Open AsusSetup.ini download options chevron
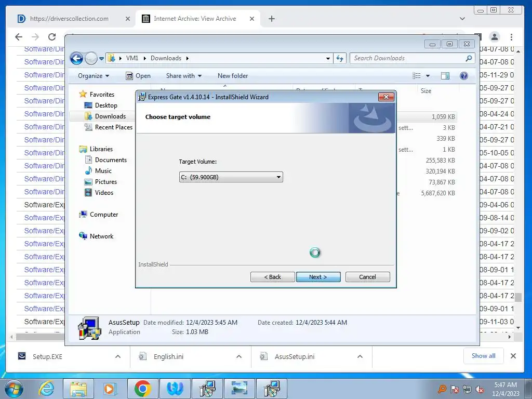 (x=360, y=356)
